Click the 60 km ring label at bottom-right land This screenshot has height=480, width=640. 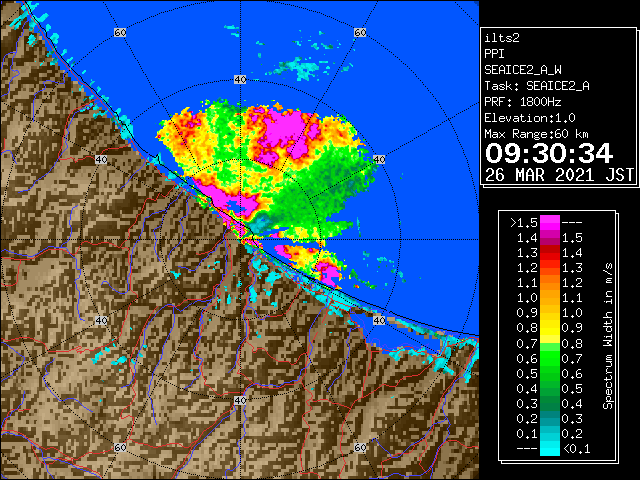[360, 447]
